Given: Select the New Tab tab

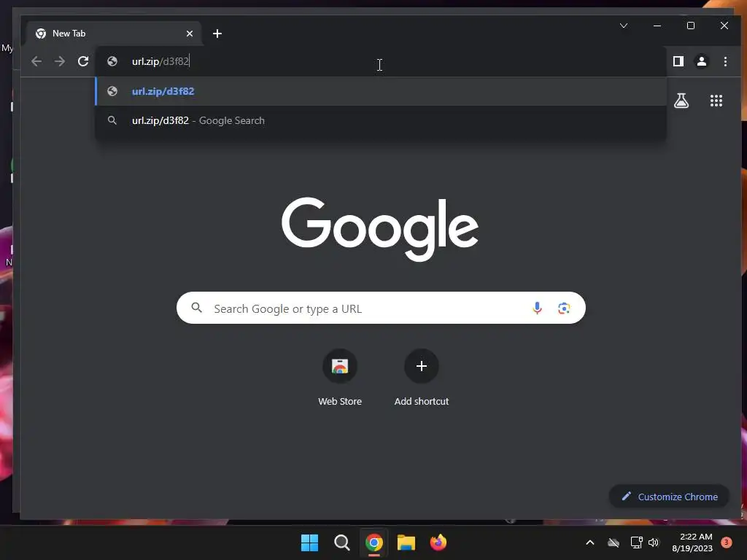Looking at the screenshot, I should click(112, 34).
